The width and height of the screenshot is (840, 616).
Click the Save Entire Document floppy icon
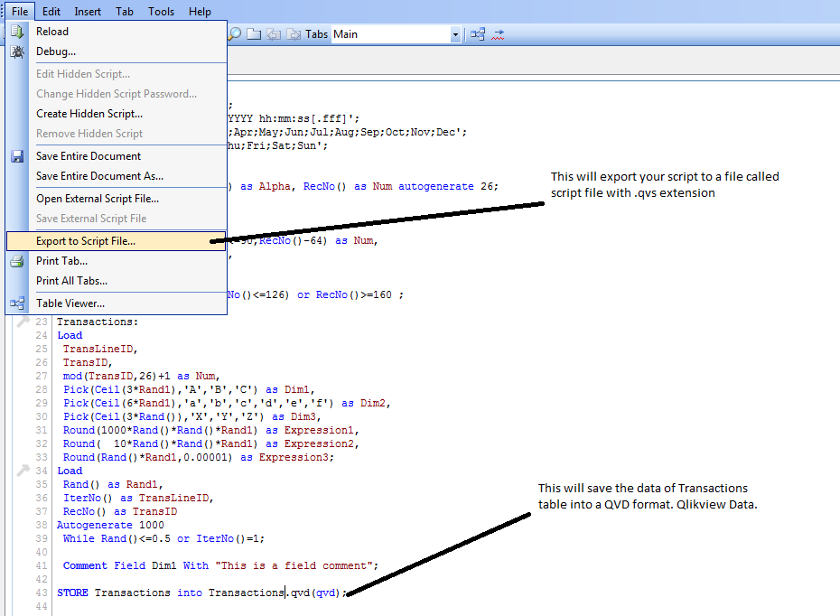pos(17,156)
